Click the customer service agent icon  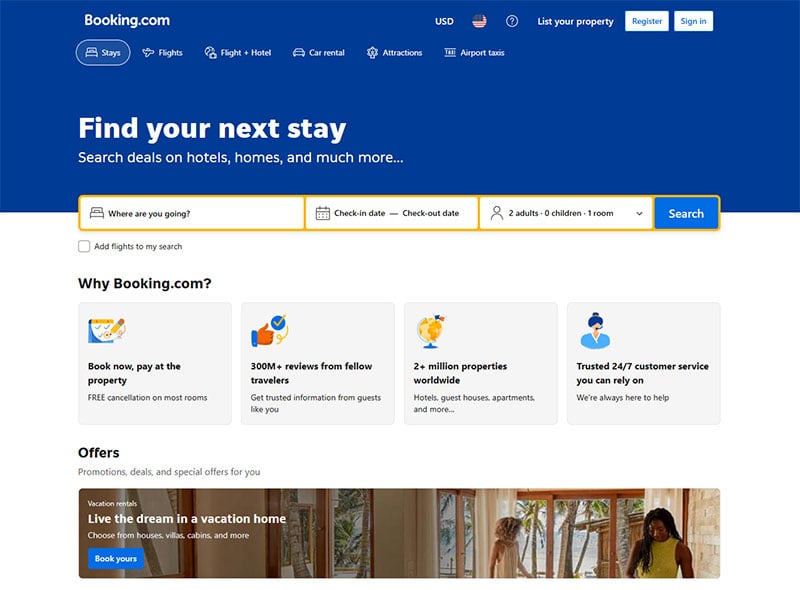click(x=595, y=330)
